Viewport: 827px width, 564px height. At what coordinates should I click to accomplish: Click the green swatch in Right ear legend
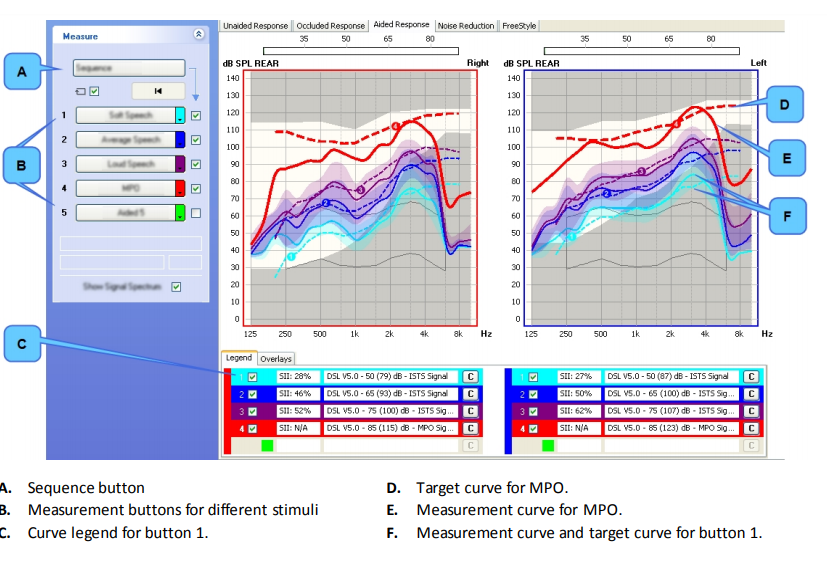[267, 446]
